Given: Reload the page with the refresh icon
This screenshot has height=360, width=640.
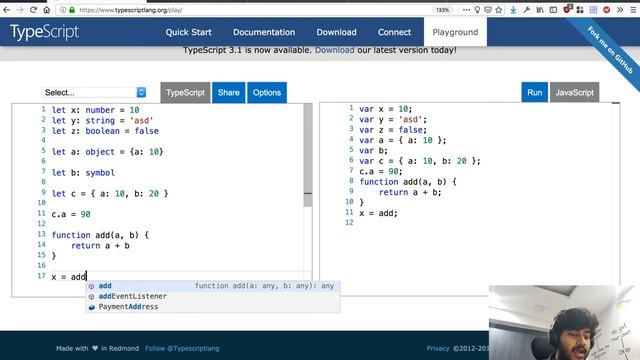Looking at the screenshot, I should click(x=33, y=10).
